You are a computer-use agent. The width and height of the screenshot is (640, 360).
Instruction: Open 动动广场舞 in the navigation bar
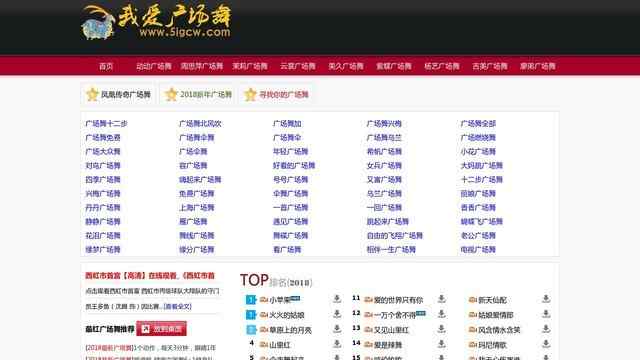coord(154,66)
